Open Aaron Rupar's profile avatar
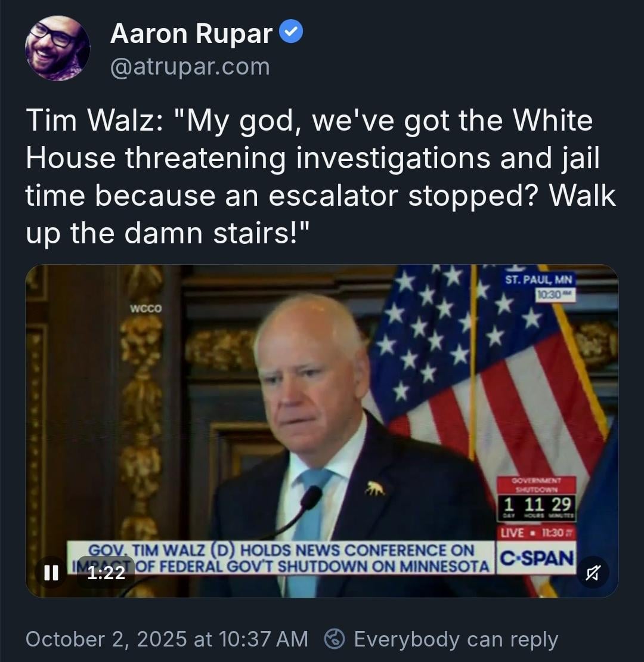Viewport: 644px width, 662px height. coord(57,48)
